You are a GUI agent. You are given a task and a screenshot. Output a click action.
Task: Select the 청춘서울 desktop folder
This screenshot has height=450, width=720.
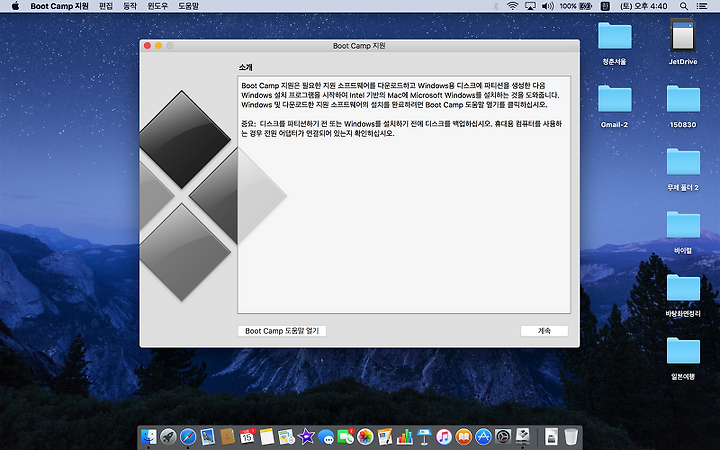point(614,36)
